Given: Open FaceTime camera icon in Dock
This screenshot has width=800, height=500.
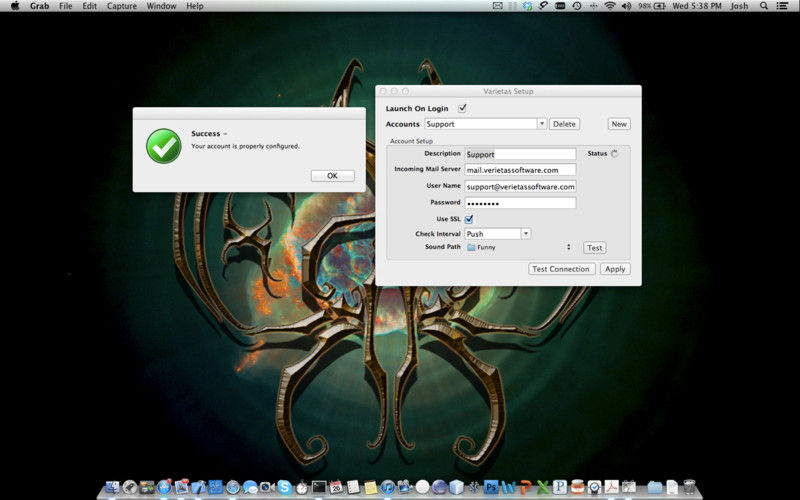Looking at the screenshot, I should click(x=267, y=487).
